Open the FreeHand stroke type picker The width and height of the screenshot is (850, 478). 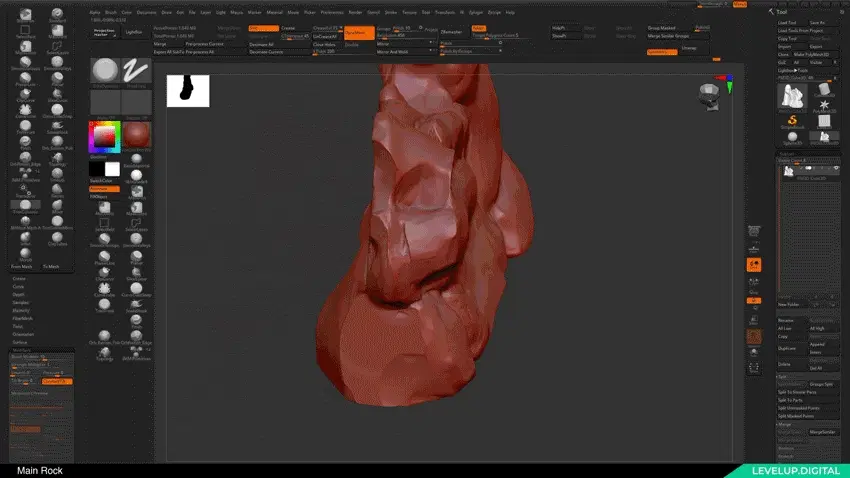[x=136, y=71]
